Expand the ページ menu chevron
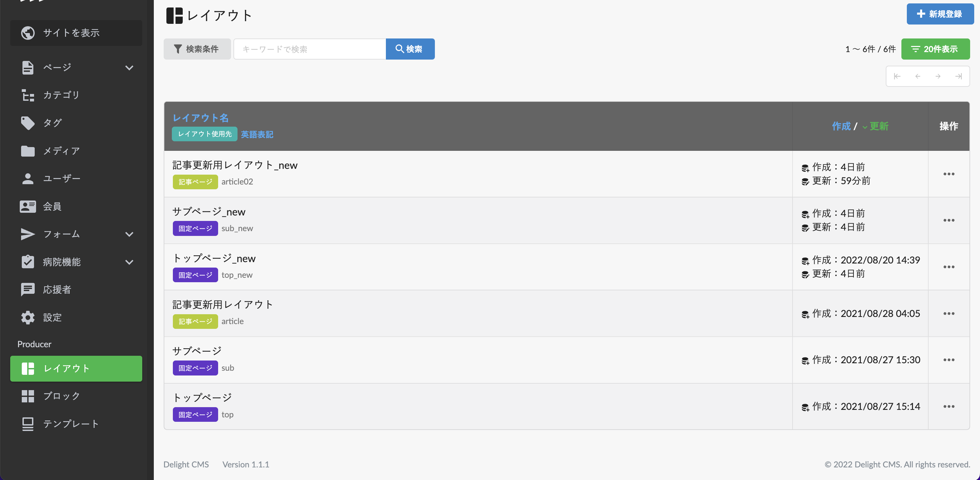 point(129,68)
